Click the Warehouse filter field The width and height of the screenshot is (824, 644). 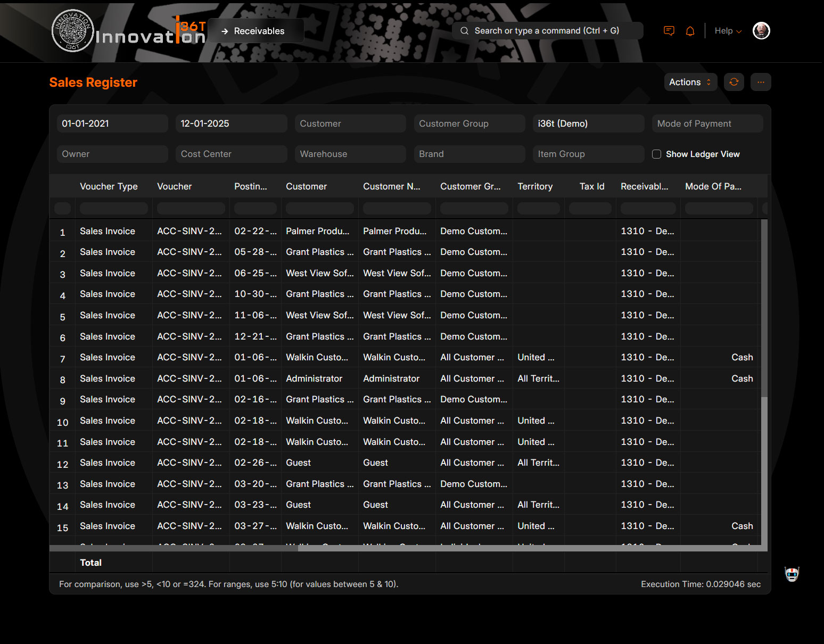tap(350, 154)
